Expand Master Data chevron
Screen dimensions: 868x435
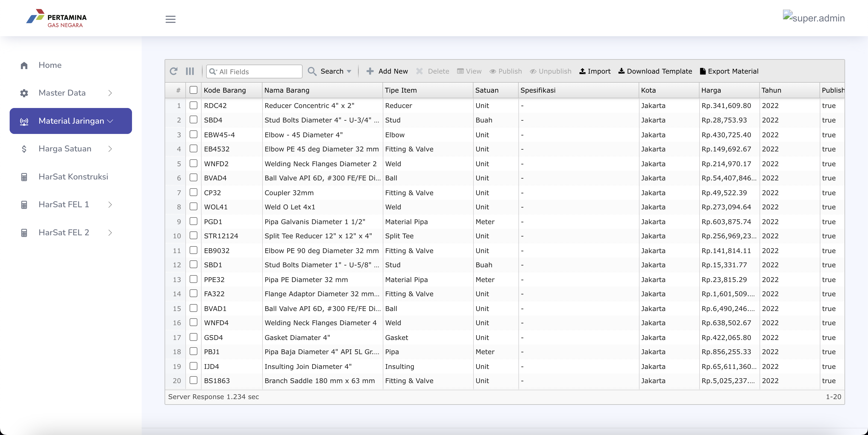[x=110, y=93]
